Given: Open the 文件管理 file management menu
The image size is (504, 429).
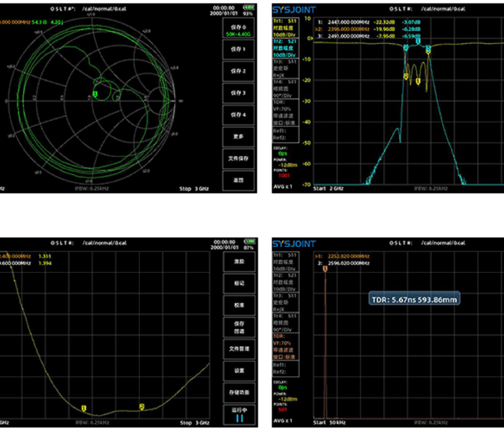Looking at the screenshot, I should 239,348.
